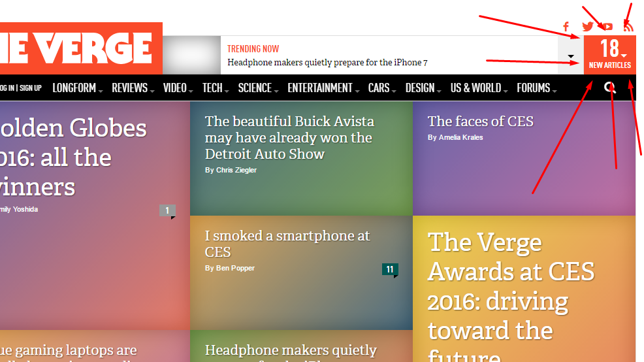Open author Chris Ziegler's page
The height and width of the screenshot is (362, 644).
236,170
